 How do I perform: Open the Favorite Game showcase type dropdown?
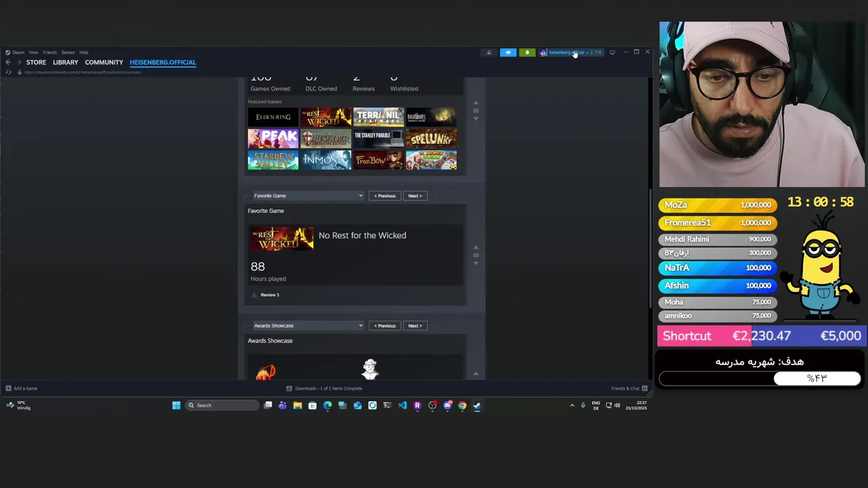[x=309, y=196]
